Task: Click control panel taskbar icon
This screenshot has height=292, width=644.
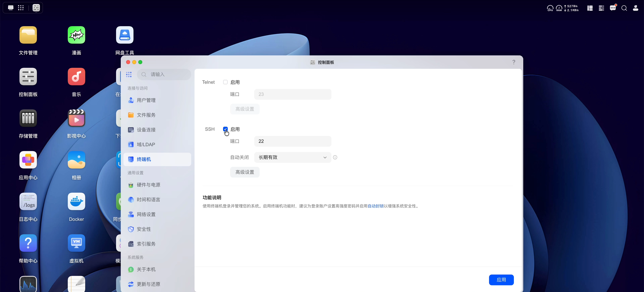Action: point(36,8)
